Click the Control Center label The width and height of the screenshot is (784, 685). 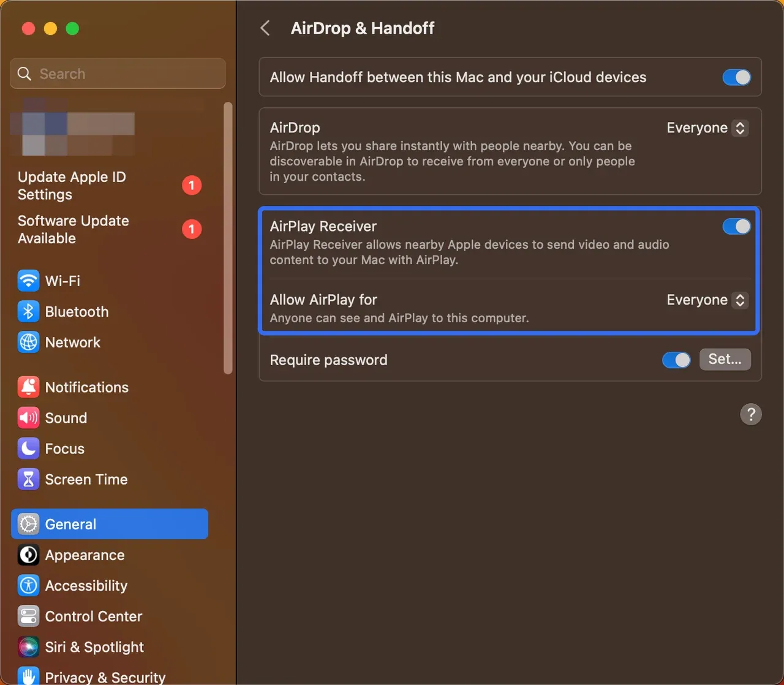(x=94, y=616)
